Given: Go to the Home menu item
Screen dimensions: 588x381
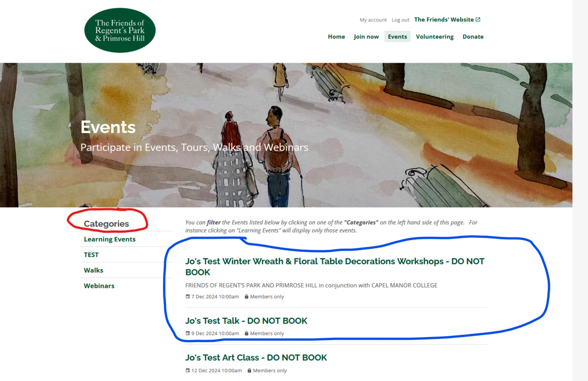Looking at the screenshot, I should tap(337, 37).
